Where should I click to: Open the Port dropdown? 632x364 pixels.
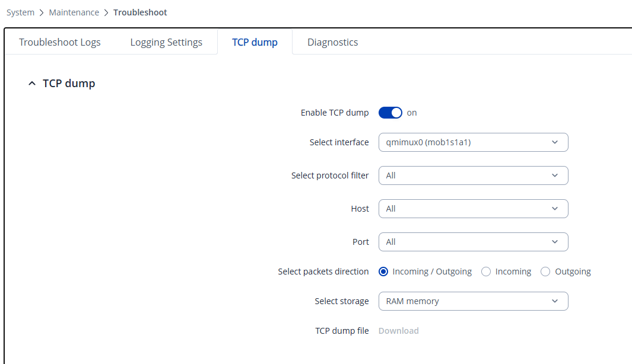[473, 242]
